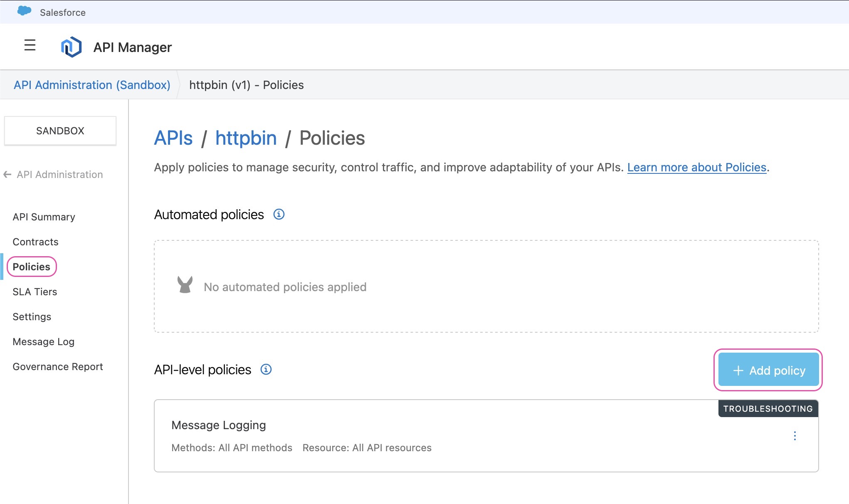Screen dimensions: 849x504
Task: Open the info tooltip beside API-level policies
Action: tap(266, 369)
